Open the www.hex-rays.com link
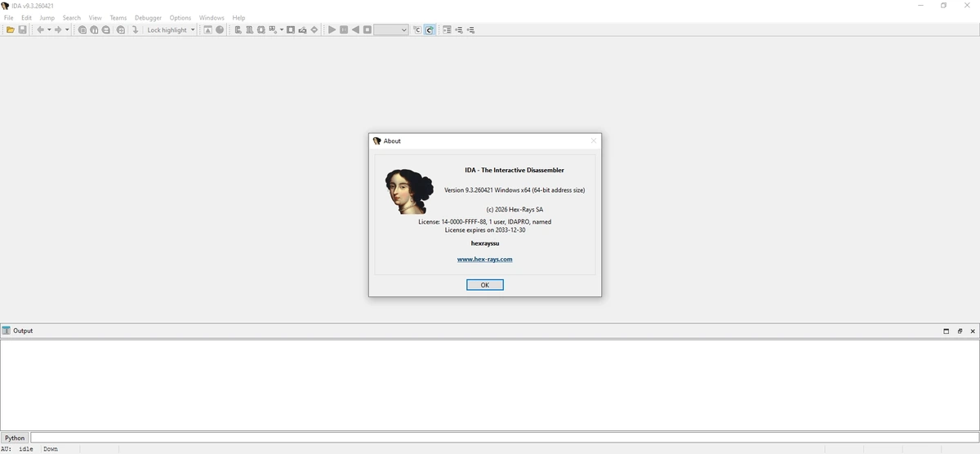 (x=485, y=259)
